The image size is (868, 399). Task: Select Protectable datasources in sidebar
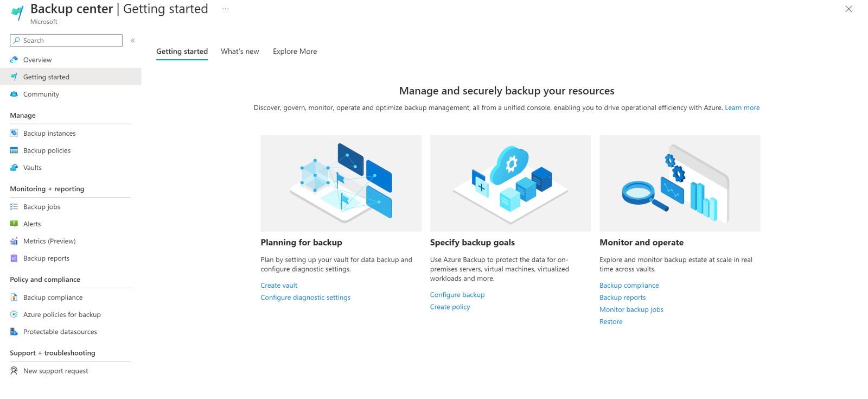point(60,332)
